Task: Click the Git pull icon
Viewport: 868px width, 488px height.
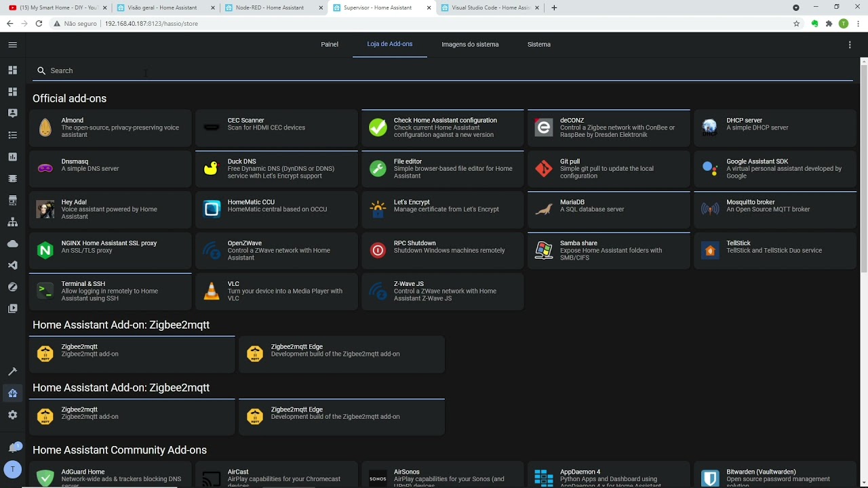Action: tap(544, 169)
